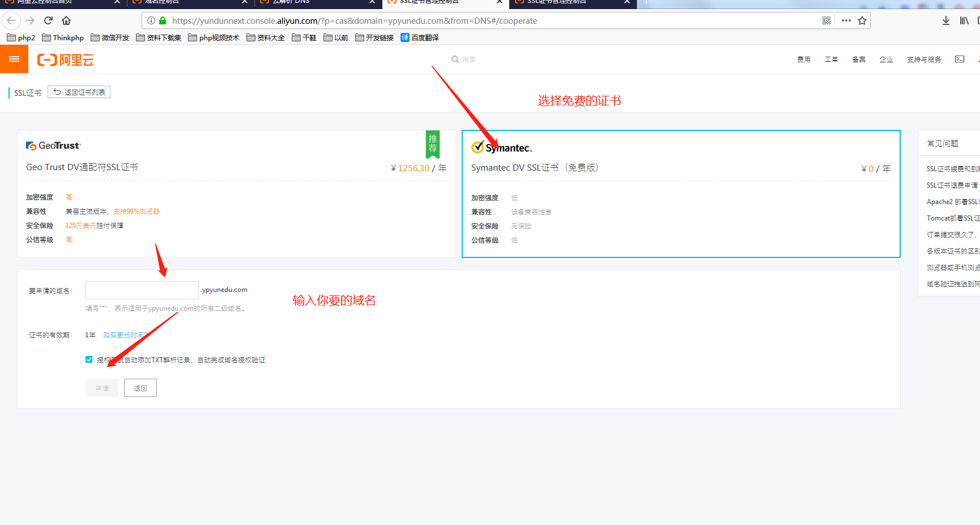Click the '¥ 0 / 年' price
The width and height of the screenshot is (980, 525).
coord(876,169)
